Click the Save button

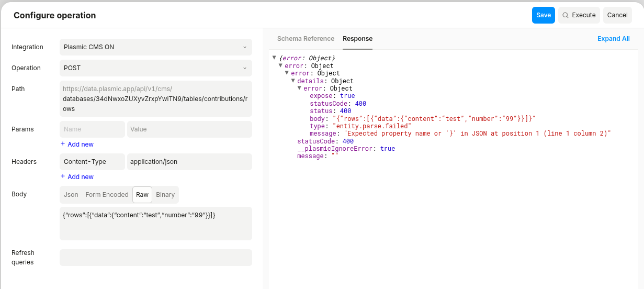tap(543, 15)
